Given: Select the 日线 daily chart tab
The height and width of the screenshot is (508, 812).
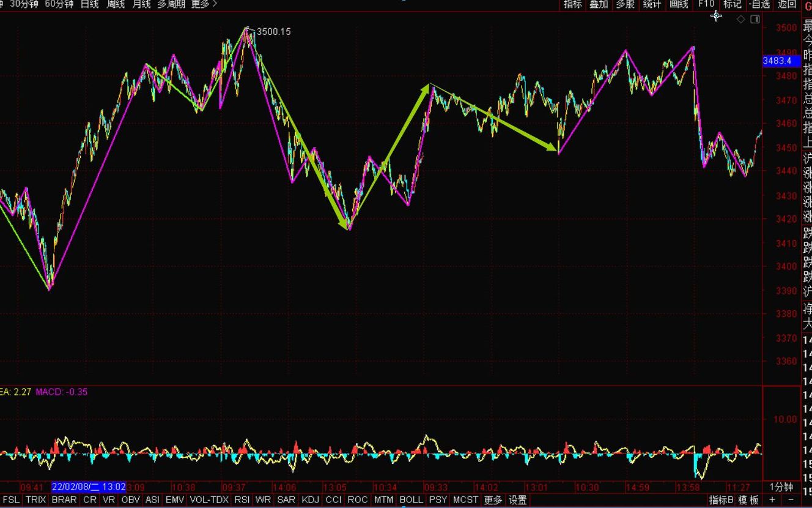Looking at the screenshot, I should pos(89,4).
